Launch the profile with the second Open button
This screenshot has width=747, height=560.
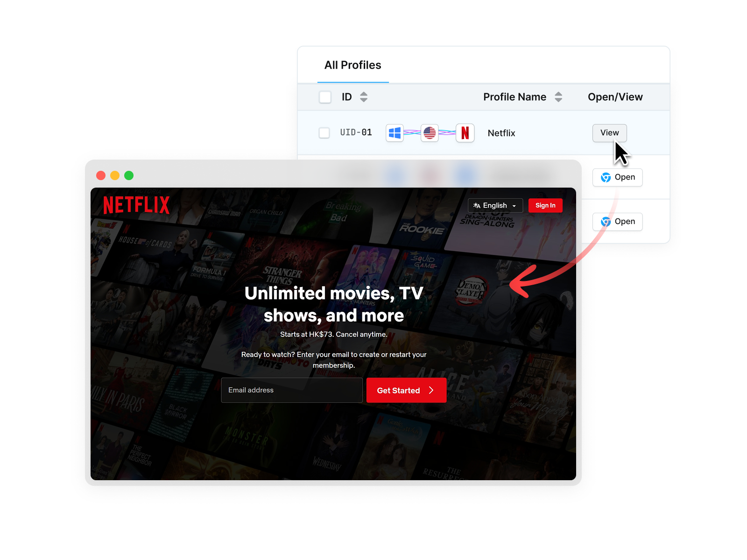617,222
